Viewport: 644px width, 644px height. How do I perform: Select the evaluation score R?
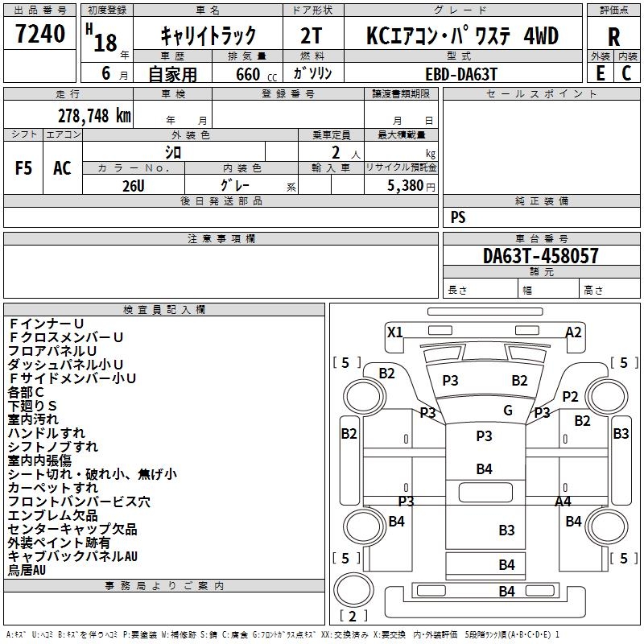pyautogui.click(x=613, y=36)
